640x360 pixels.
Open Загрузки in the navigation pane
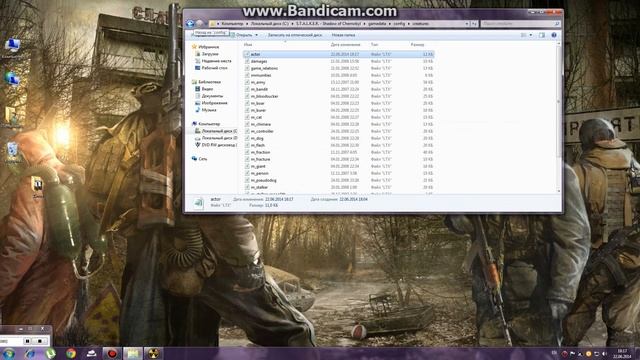pos(210,54)
